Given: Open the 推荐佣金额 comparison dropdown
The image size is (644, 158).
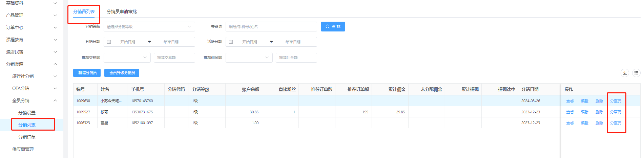Looking at the screenshot, I should [x=249, y=58].
